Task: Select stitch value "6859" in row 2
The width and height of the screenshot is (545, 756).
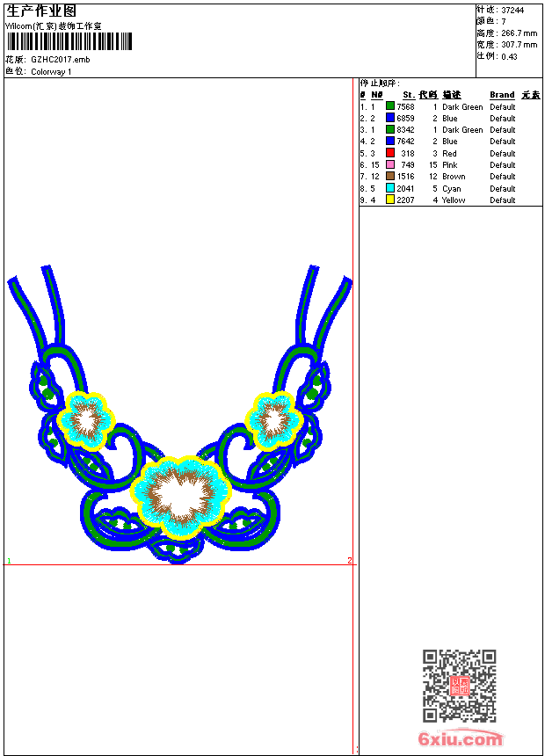Action: tap(405, 118)
